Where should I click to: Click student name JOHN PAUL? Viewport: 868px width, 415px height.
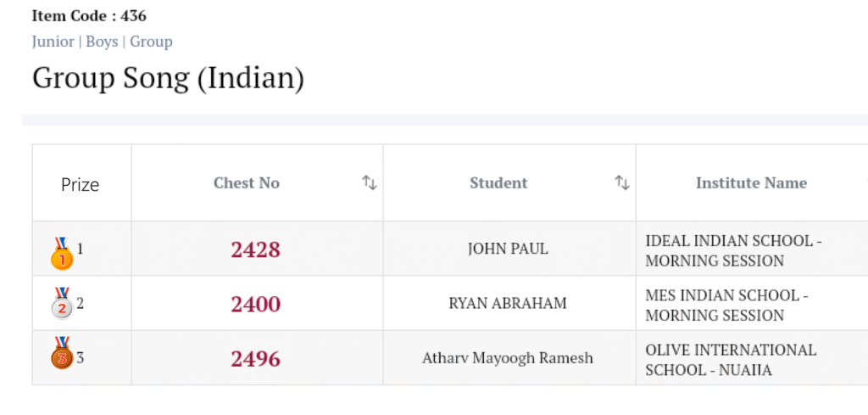[x=508, y=250]
